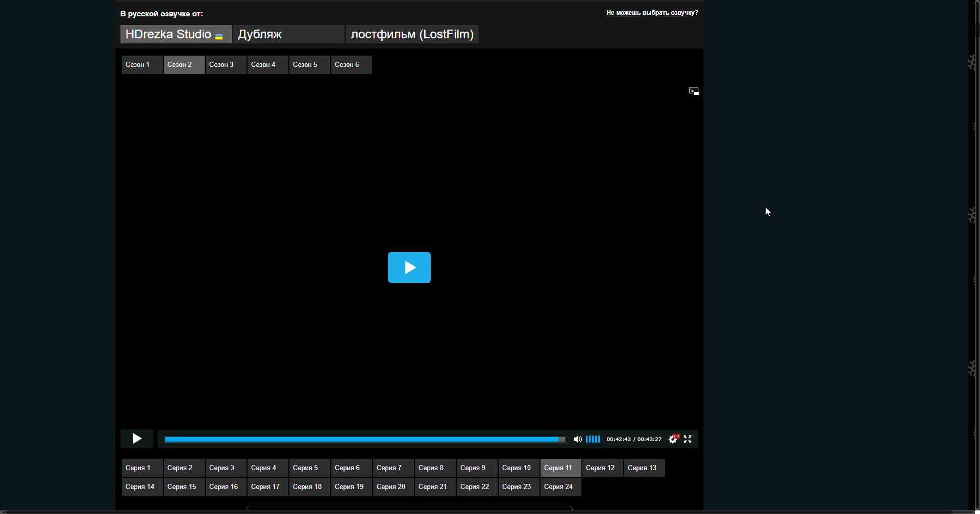Screen dimensions: 980x514
Task: Play episode Серия 12
Action: pyautogui.click(x=602, y=468)
